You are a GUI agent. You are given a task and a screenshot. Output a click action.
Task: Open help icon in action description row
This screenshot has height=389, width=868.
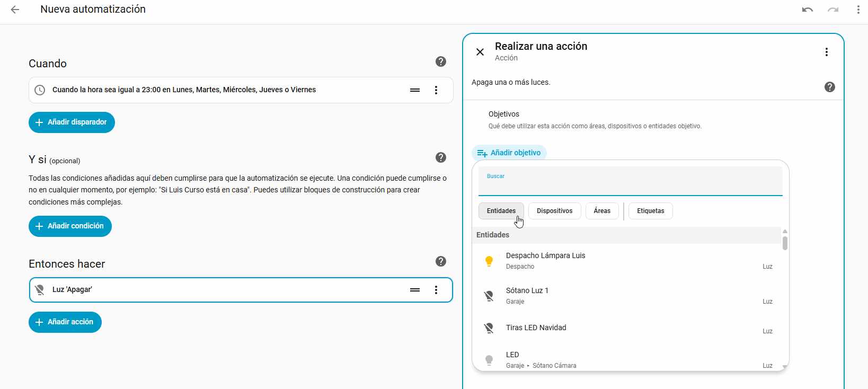click(x=829, y=87)
